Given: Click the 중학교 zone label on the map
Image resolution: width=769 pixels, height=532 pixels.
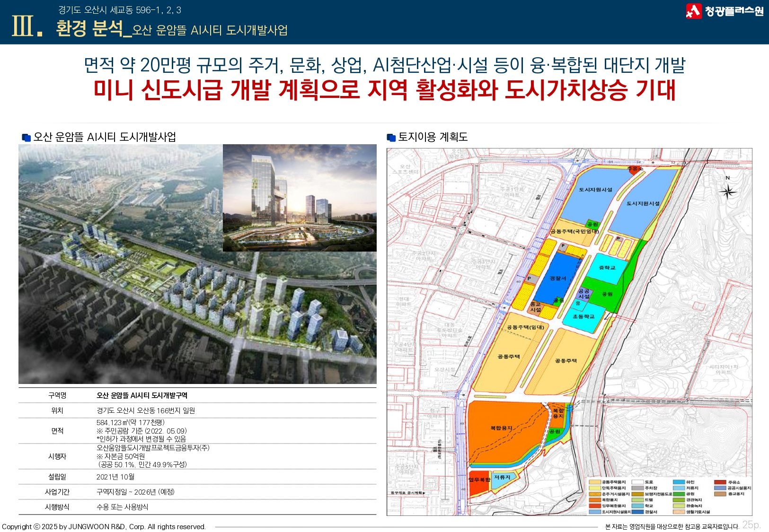Looking at the screenshot, I should point(607,268).
